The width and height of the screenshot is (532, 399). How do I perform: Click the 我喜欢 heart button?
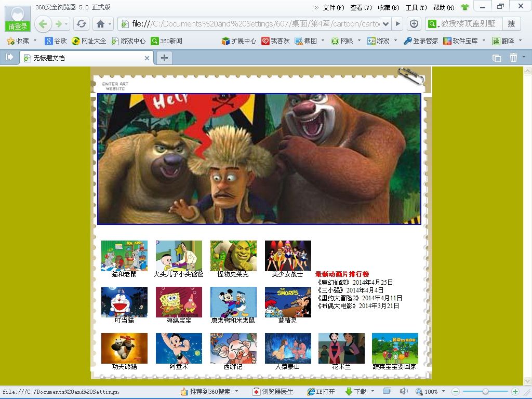(x=275, y=41)
